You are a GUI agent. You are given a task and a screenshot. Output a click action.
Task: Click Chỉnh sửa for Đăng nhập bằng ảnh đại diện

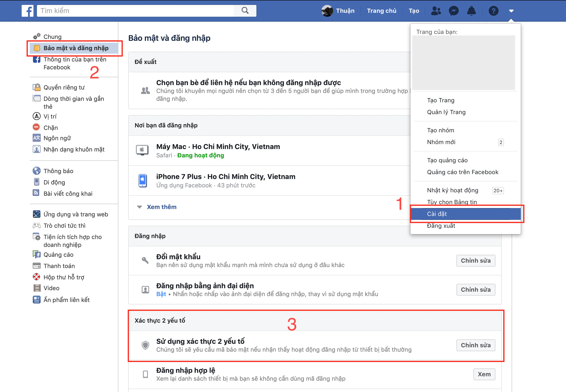coord(476,290)
